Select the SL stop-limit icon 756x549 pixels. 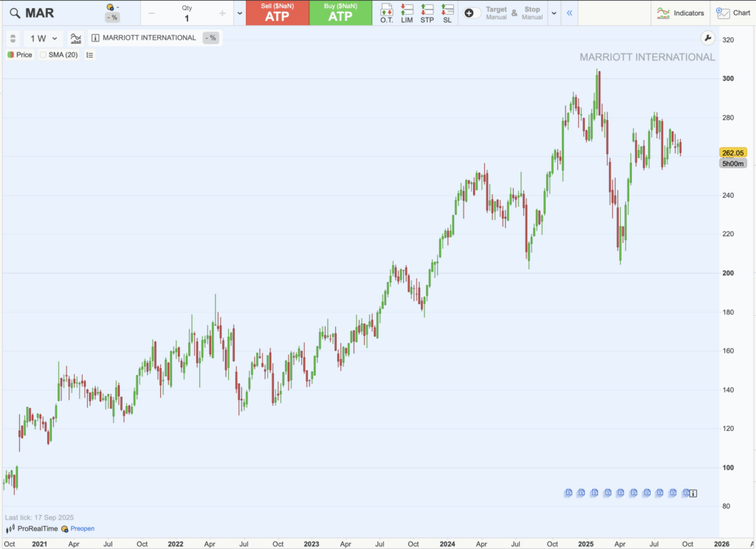pos(447,13)
